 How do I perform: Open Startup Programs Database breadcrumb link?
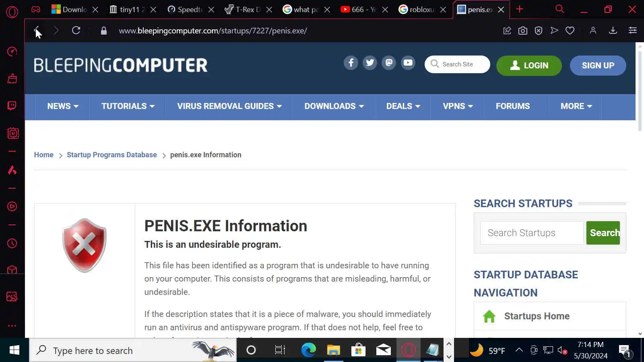click(112, 155)
